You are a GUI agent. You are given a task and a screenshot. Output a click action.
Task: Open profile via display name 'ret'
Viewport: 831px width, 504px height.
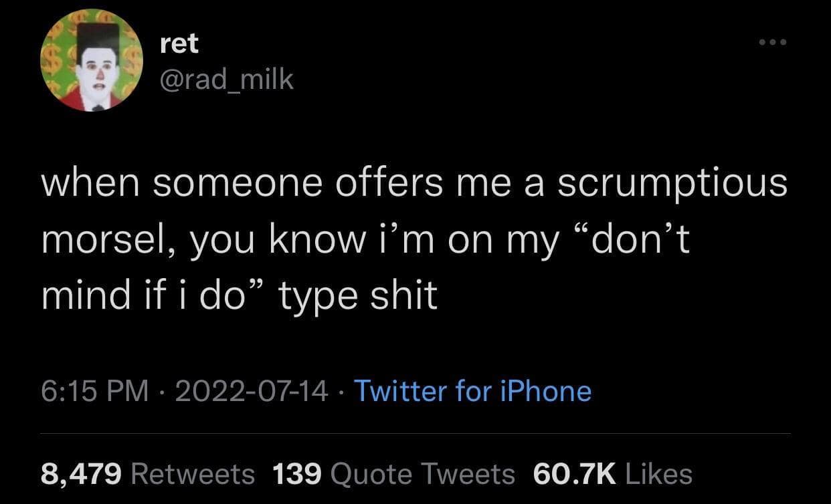click(180, 45)
